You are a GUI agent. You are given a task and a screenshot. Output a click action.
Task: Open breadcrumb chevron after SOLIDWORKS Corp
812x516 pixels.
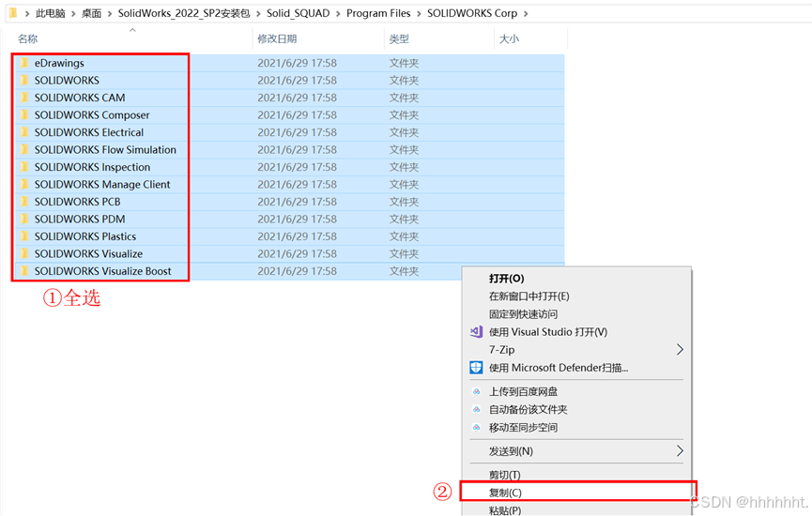click(526, 14)
